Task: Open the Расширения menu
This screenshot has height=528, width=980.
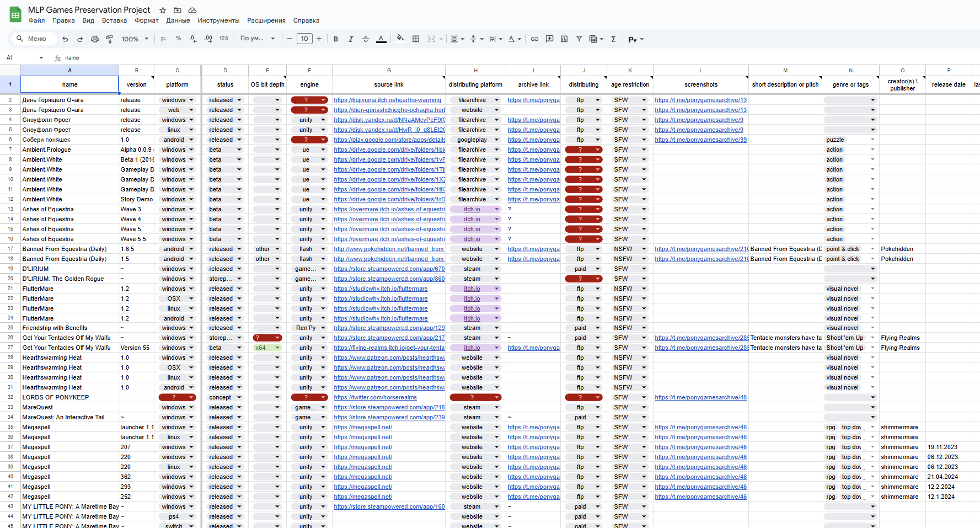Action: tap(266, 20)
